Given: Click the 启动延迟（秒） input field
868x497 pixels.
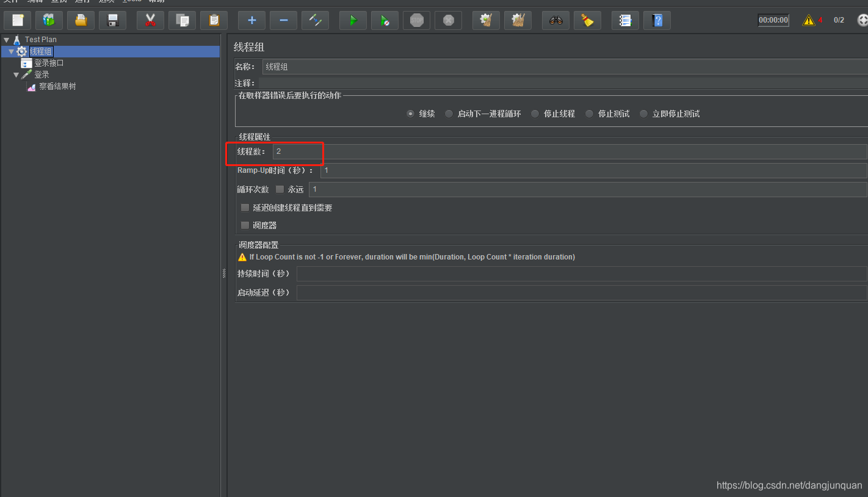Looking at the screenshot, I should click(582, 292).
